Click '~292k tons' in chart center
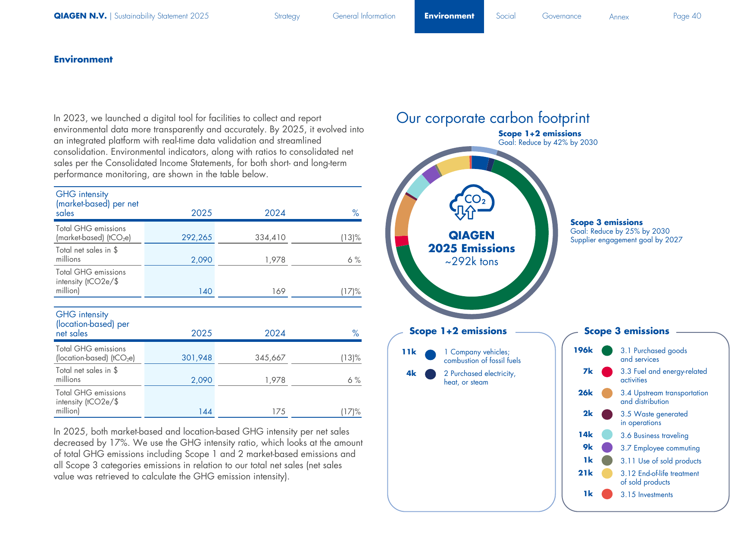 pos(472,262)
